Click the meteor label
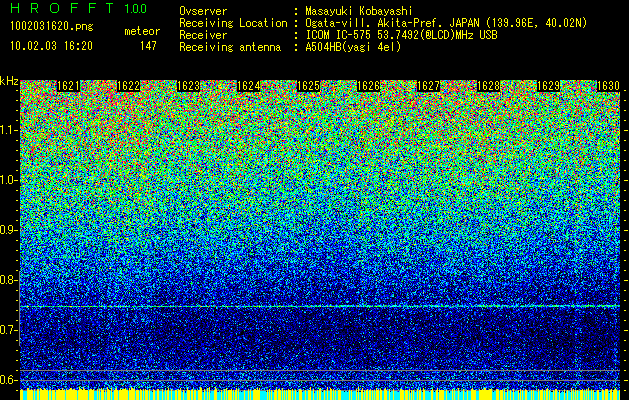 [142, 31]
